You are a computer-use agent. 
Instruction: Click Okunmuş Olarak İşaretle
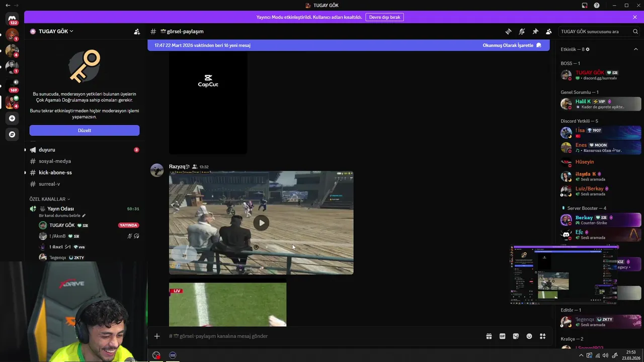tap(512, 45)
